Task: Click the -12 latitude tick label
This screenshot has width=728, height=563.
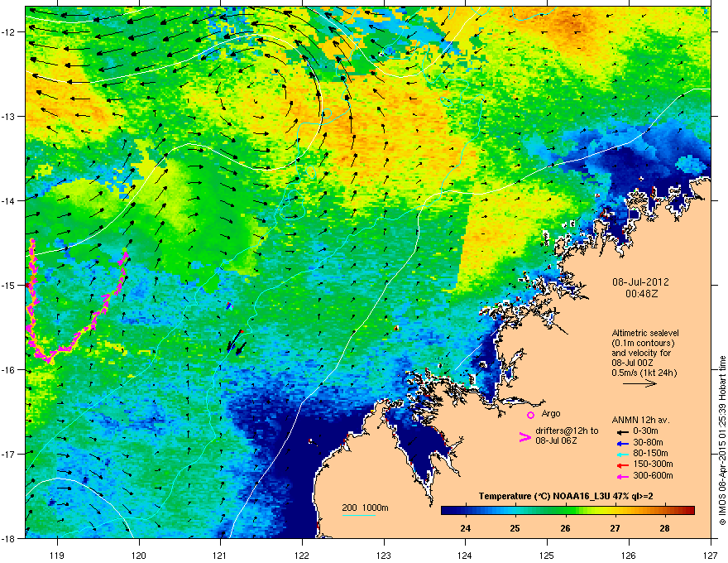Action: point(9,32)
